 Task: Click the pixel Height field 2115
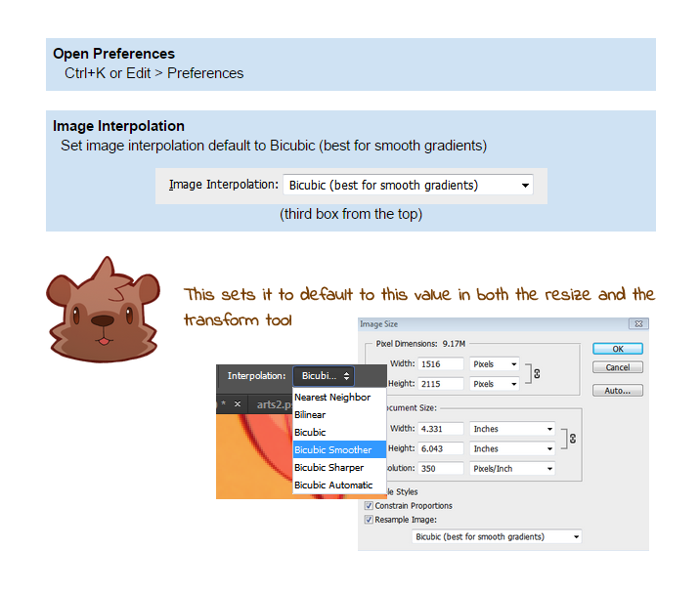441,384
